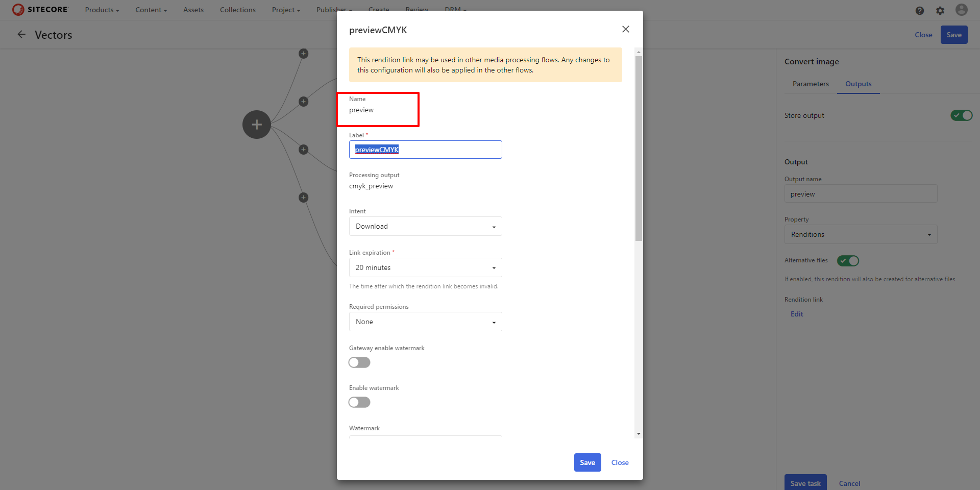Click the second small plus node
This screenshot has width=980, height=490.
[304, 102]
